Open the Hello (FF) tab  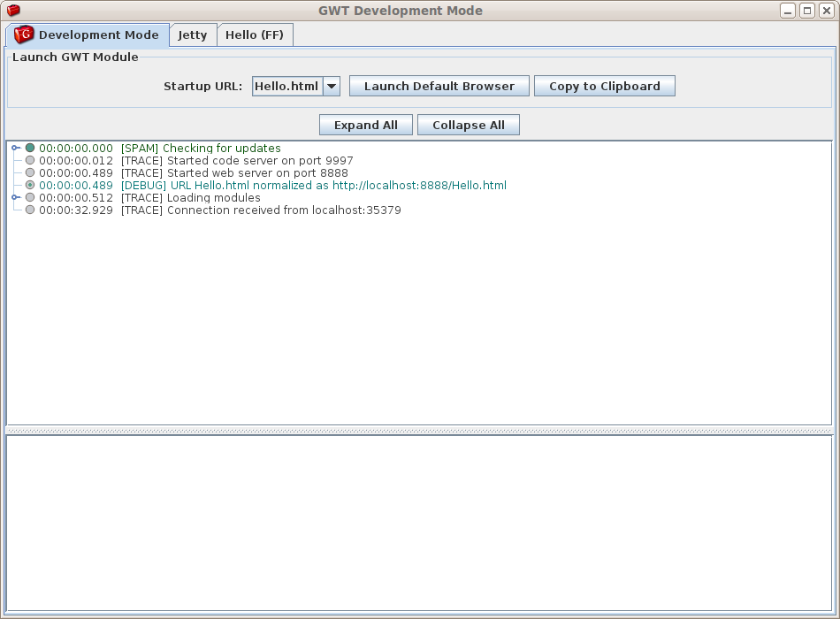tap(255, 35)
